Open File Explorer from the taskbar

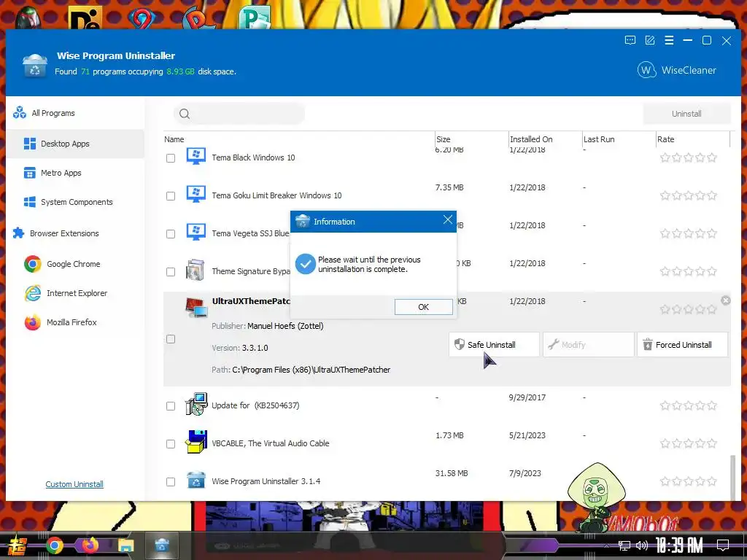click(126, 545)
